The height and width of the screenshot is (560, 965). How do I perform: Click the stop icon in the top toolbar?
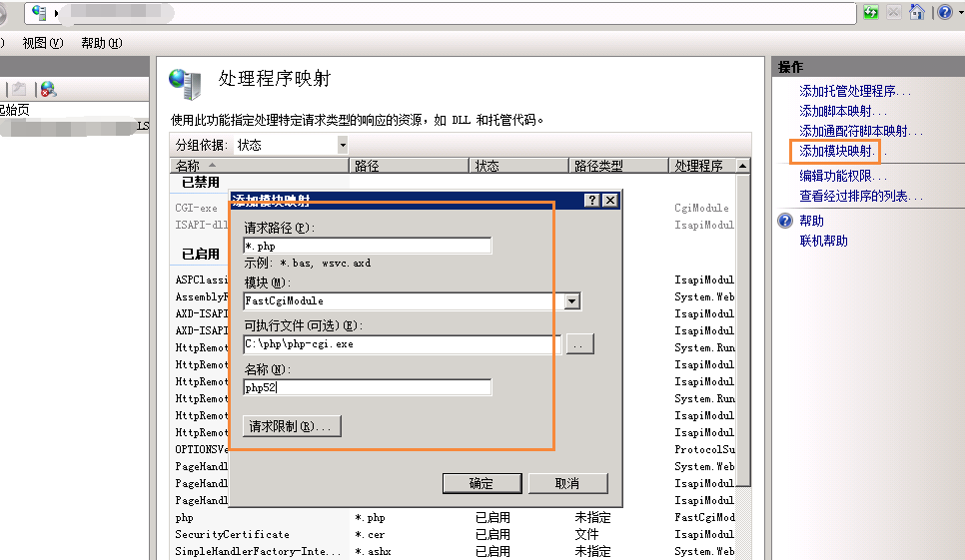[x=894, y=13]
